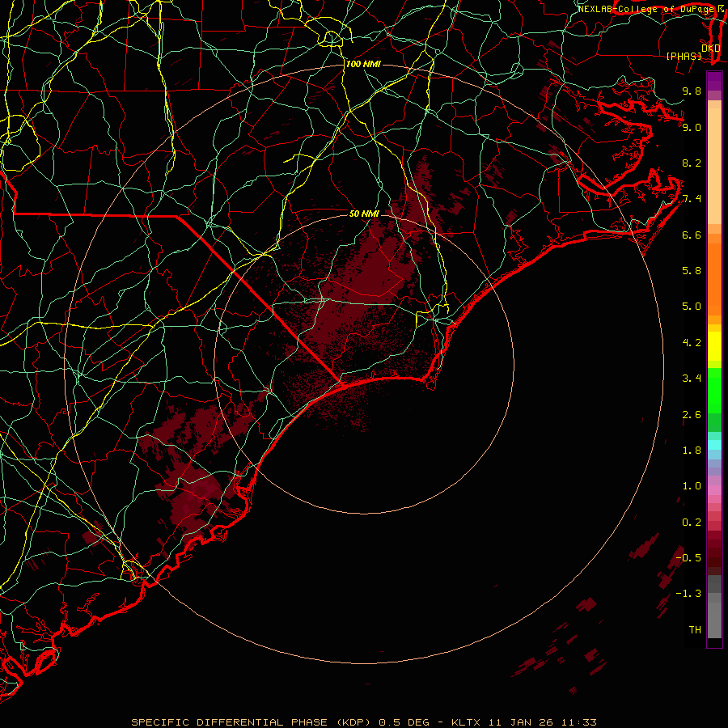Click the 1.8 color scale value
The width and height of the screenshot is (728, 728).
pyautogui.click(x=692, y=451)
